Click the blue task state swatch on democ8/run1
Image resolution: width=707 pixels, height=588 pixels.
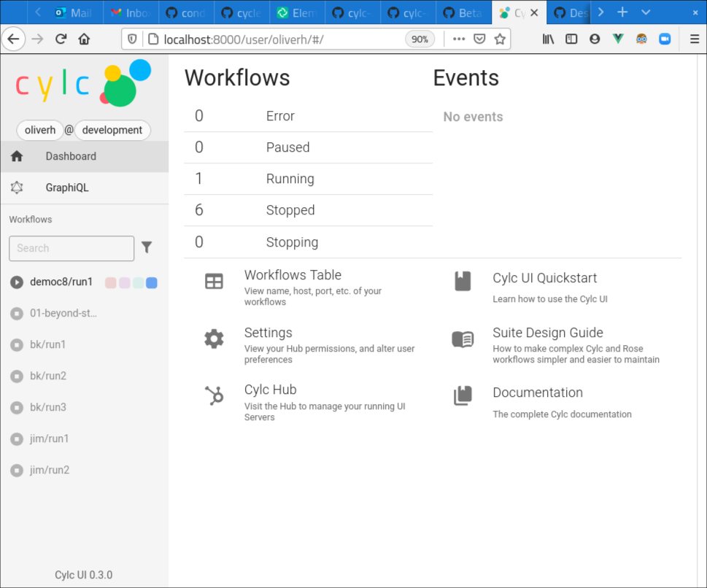(x=152, y=283)
